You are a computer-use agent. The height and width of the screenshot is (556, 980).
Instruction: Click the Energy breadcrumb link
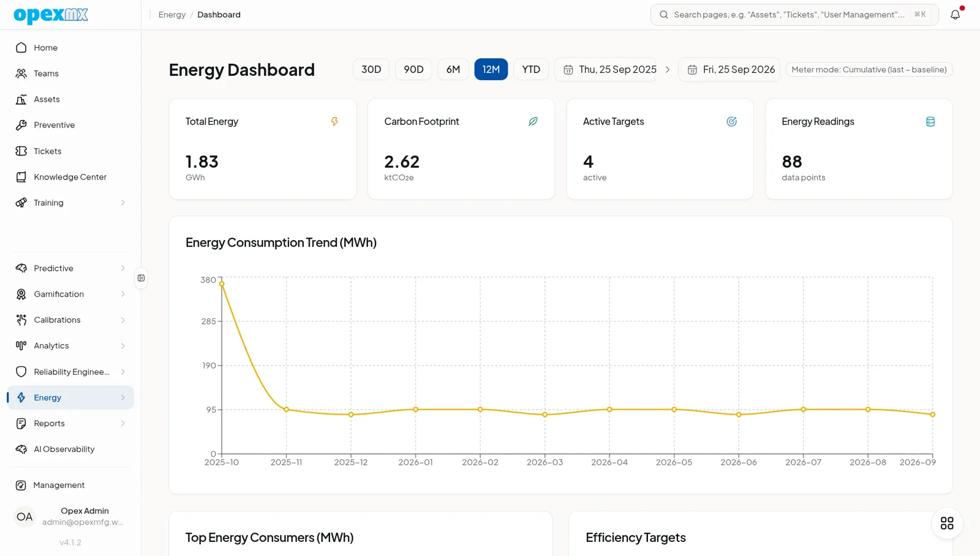[x=172, y=15]
